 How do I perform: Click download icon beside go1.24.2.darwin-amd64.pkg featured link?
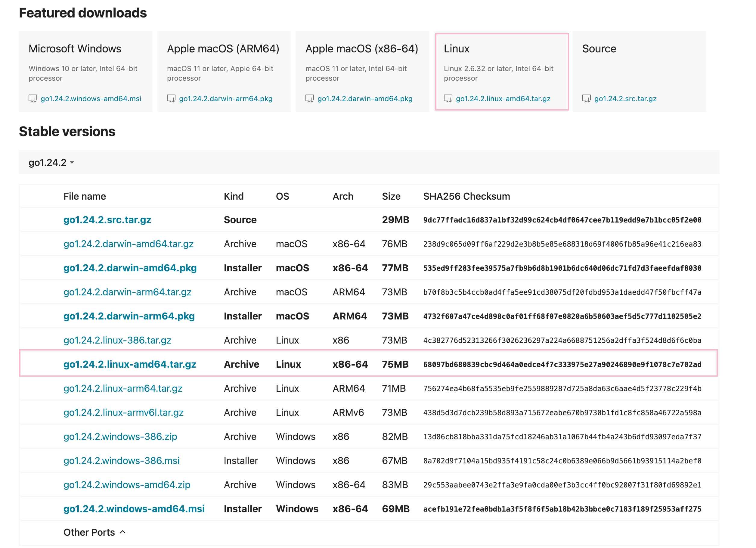click(x=309, y=99)
